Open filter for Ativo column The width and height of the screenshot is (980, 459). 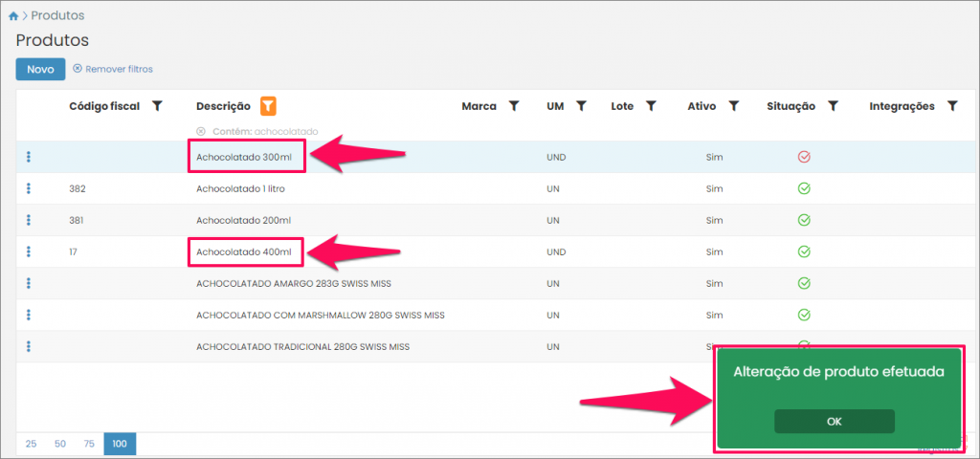click(732, 106)
